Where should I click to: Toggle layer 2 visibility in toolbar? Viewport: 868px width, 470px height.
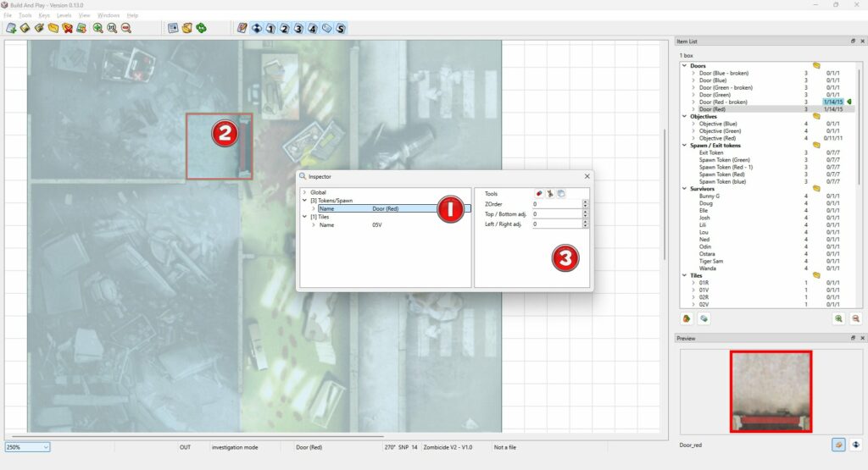click(285, 28)
